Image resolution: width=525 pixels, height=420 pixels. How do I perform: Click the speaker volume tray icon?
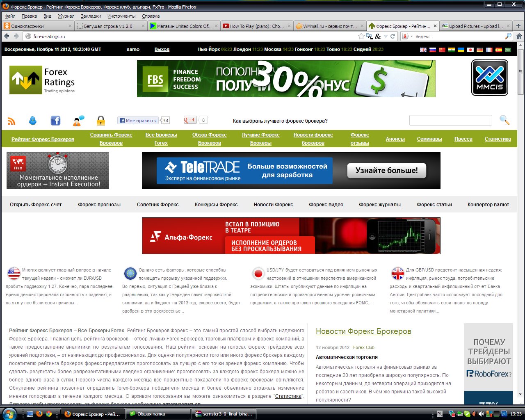[x=481, y=414]
